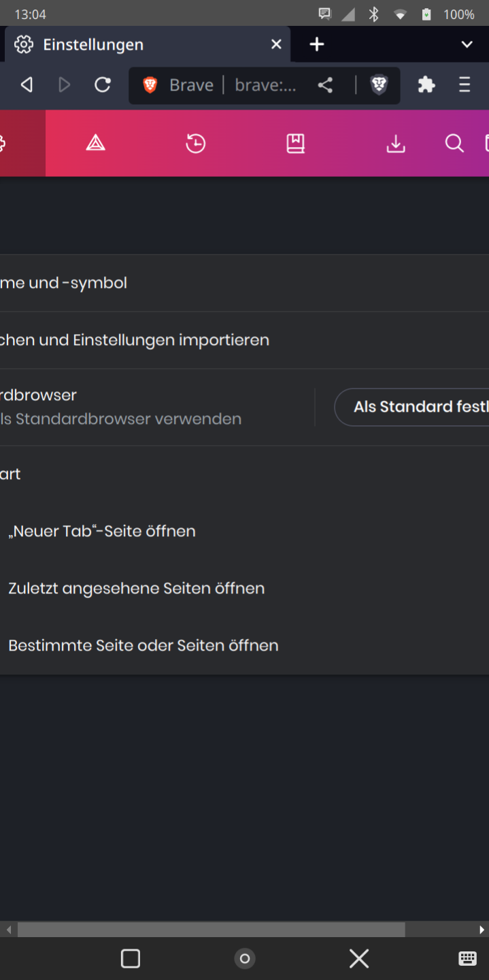Open Downloads from the settings bar
Screen dimensions: 489x980
(x=395, y=143)
